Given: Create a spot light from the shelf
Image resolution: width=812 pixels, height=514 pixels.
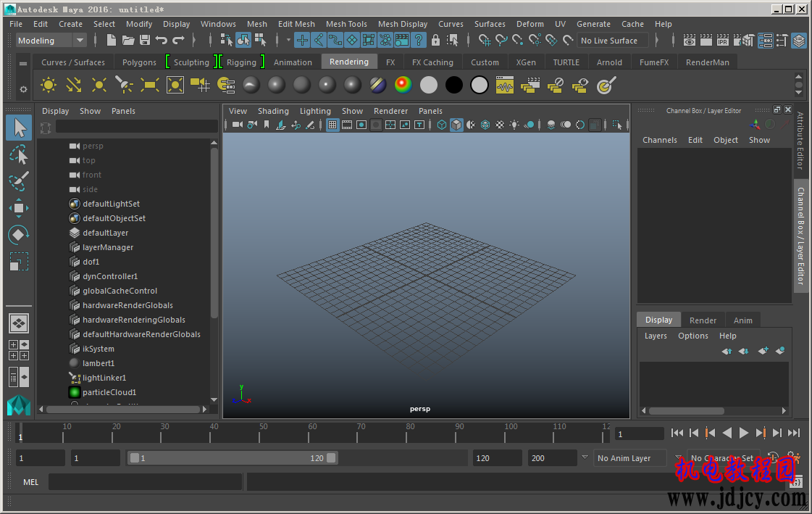Looking at the screenshot, I should [125, 85].
